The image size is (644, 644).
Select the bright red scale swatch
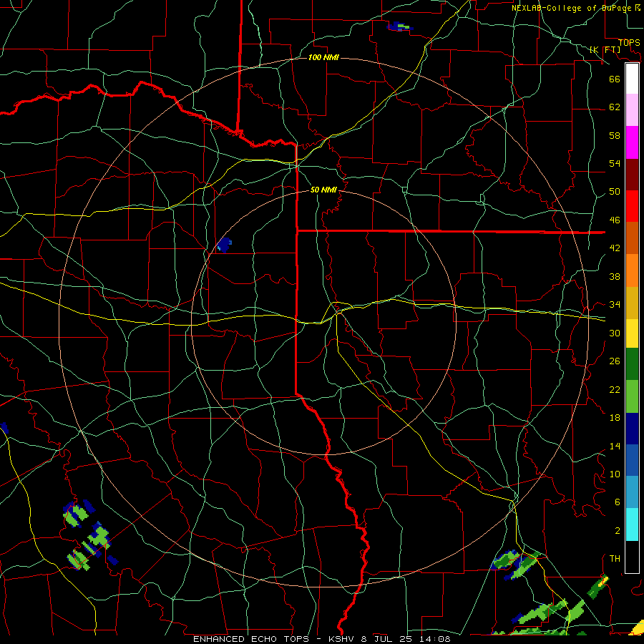tap(632, 206)
